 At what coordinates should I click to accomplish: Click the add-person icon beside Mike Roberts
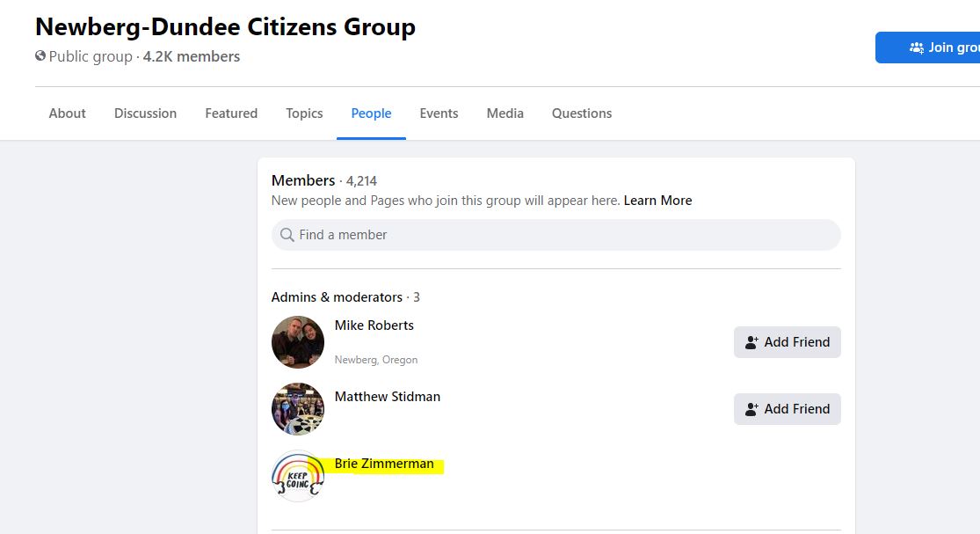pyautogui.click(x=751, y=342)
